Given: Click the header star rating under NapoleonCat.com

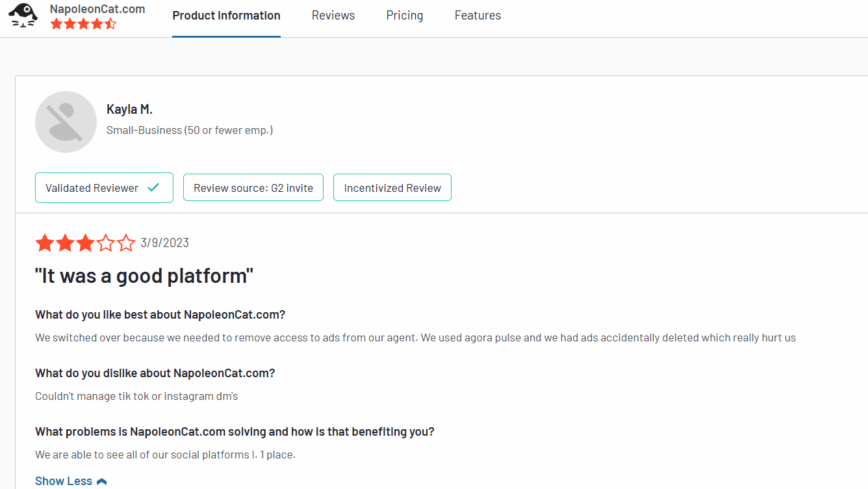Looking at the screenshot, I should [83, 24].
